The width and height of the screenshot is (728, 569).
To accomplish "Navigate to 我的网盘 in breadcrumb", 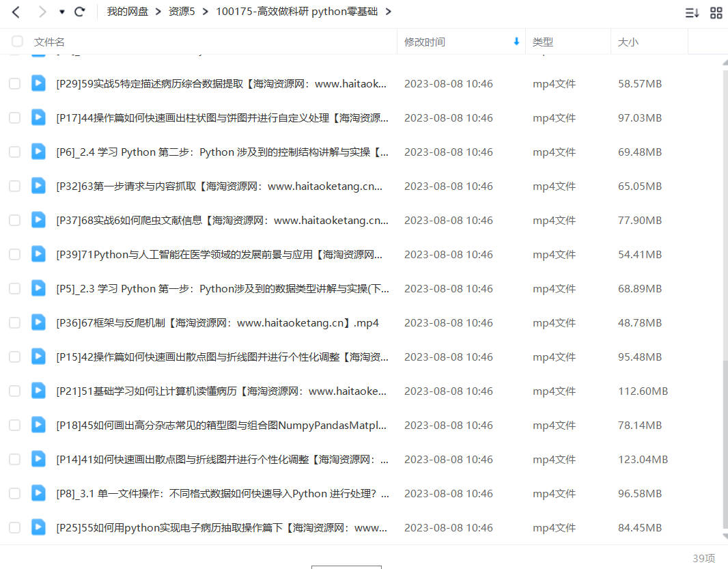I will [x=127, y=12].
